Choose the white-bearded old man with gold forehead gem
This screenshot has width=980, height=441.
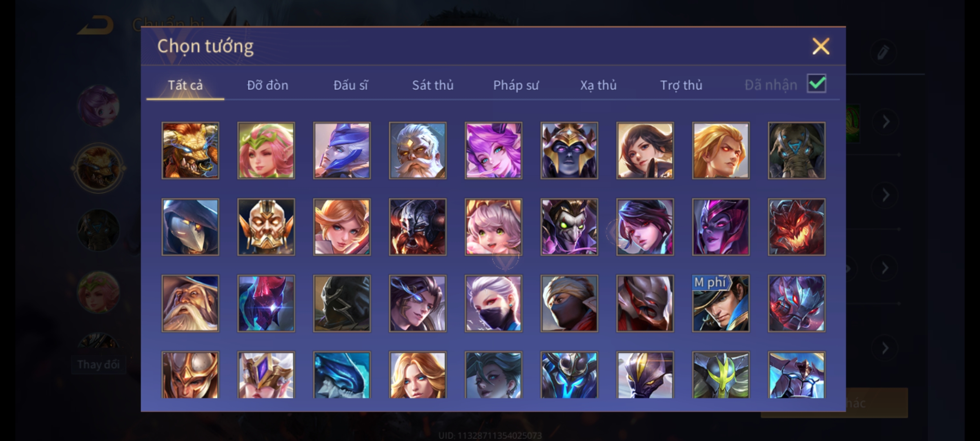click(x=418, y=151)
